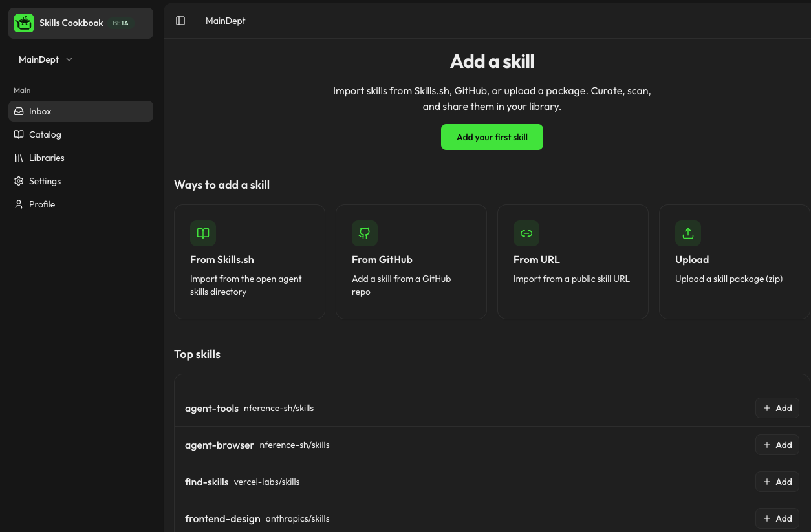Image resolution: width=811 pixels, height=532 pixels.
Task: Click the Add your first skill button
Action: (x=492, y=137)
